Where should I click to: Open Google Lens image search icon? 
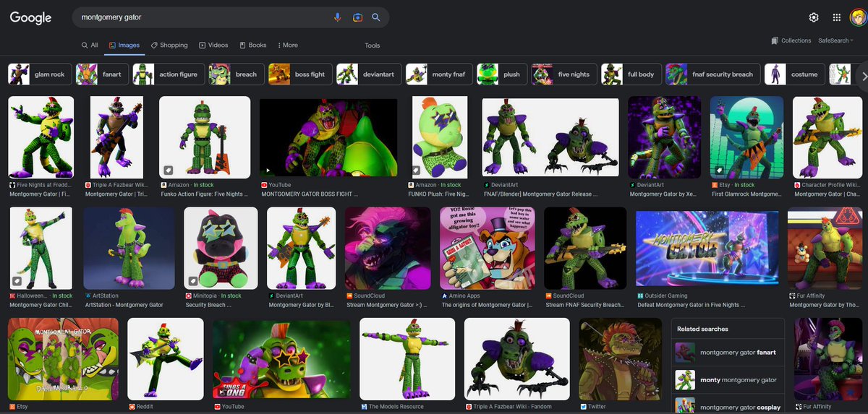point(357,17)
